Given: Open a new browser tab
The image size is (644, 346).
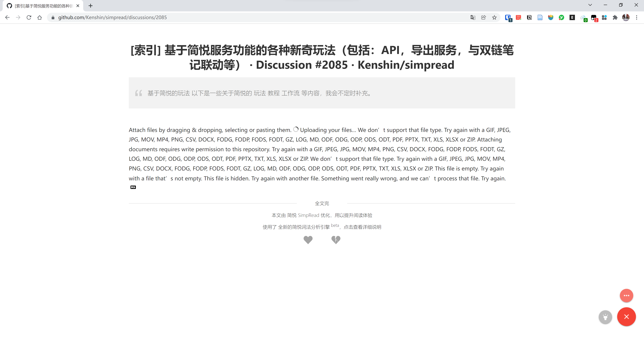Looking at the screenshot, I should coord(91,6).
